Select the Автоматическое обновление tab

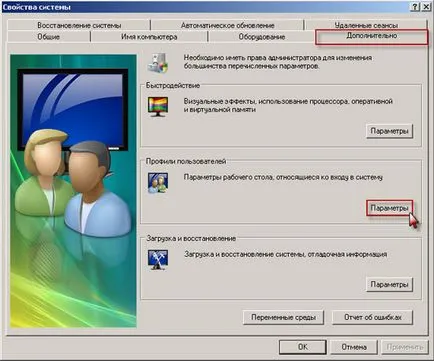click(227, 25)
